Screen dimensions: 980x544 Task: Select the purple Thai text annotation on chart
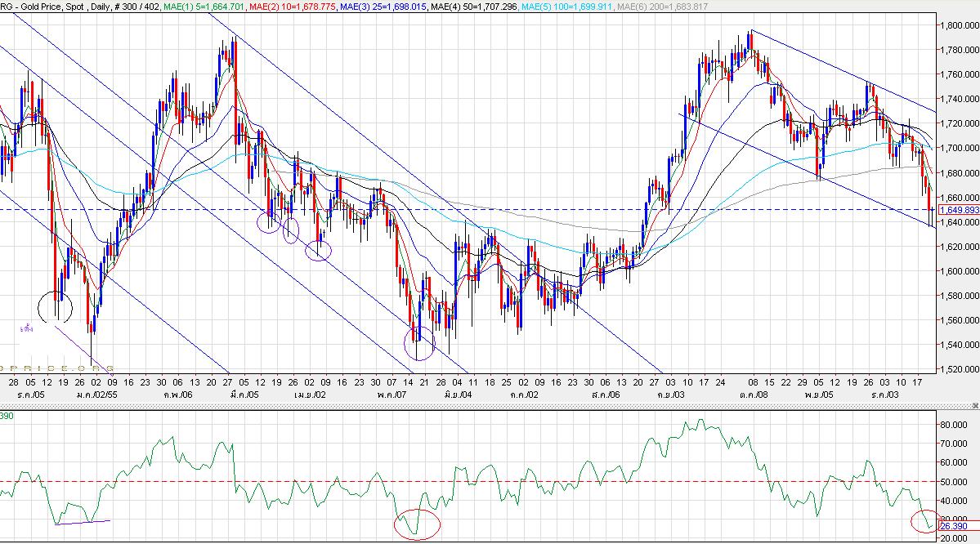coord(26,328)
